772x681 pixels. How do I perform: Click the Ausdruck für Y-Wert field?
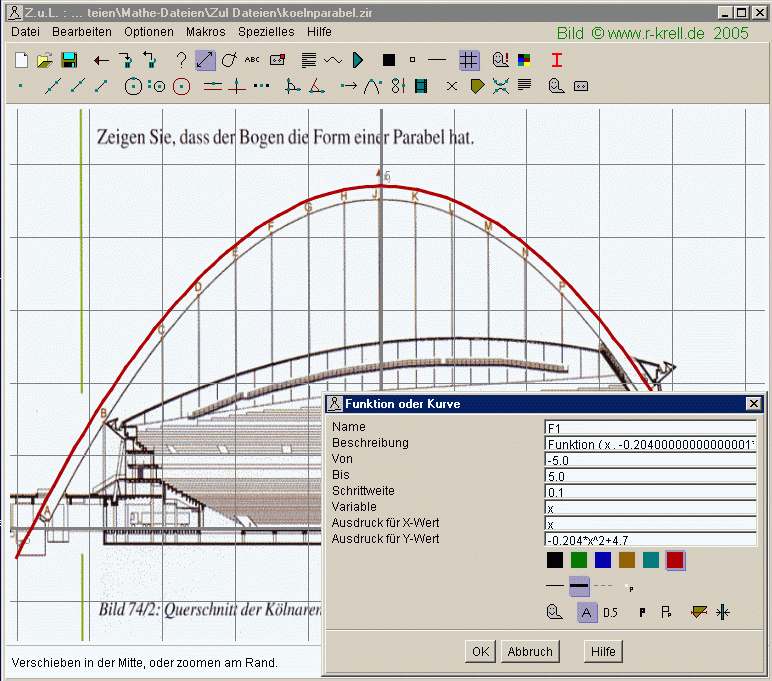[650, 540]
